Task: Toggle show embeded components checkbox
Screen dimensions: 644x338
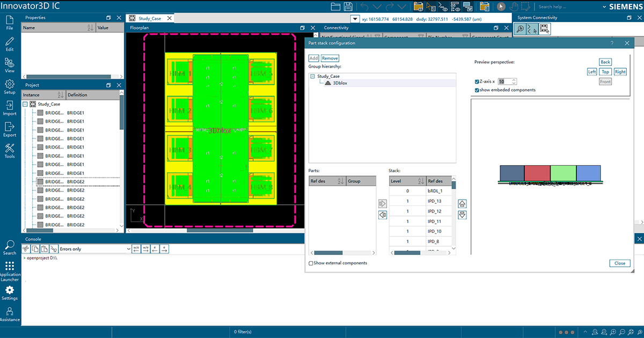Action: (x=477, y=90)
